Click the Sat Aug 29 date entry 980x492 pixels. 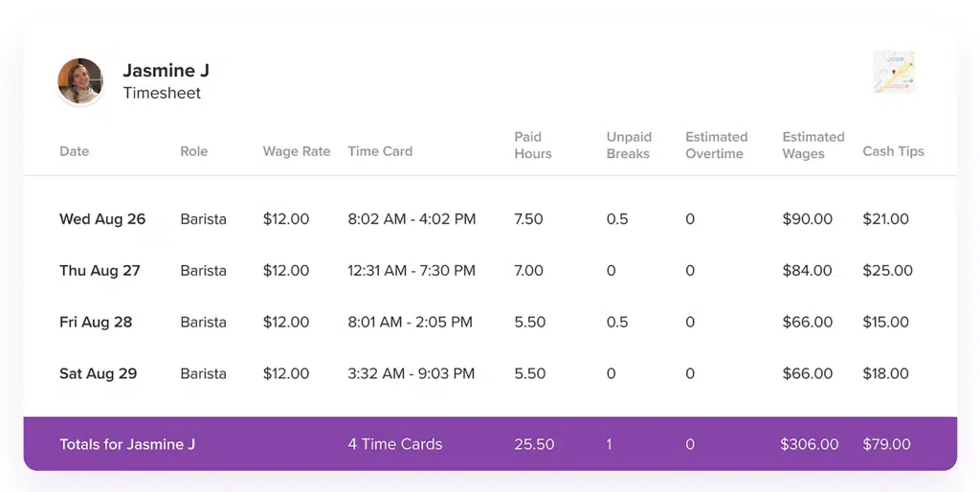click(x=98, y=374)
